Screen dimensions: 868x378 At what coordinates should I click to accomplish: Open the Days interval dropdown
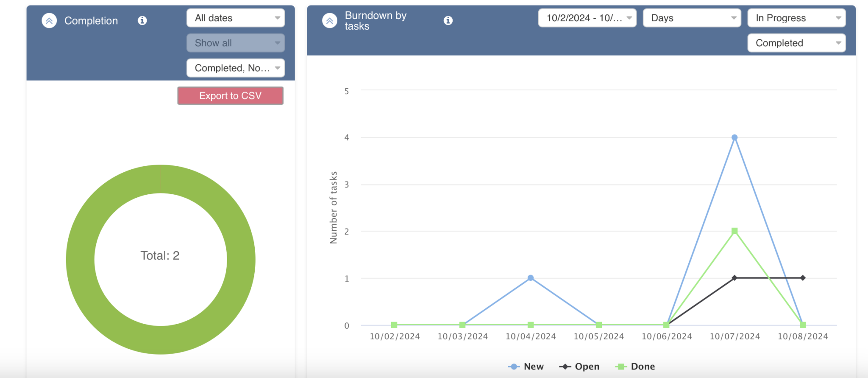(692, 18)
